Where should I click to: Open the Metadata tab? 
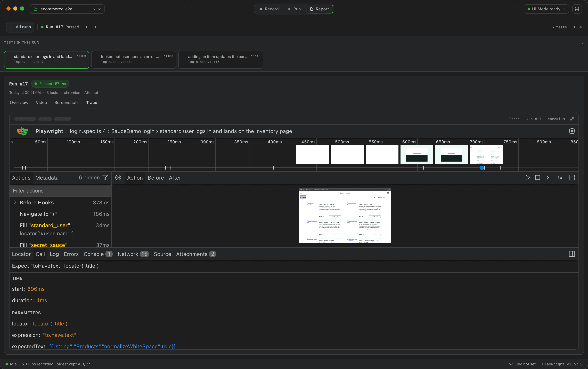click(x=47, y=178)
